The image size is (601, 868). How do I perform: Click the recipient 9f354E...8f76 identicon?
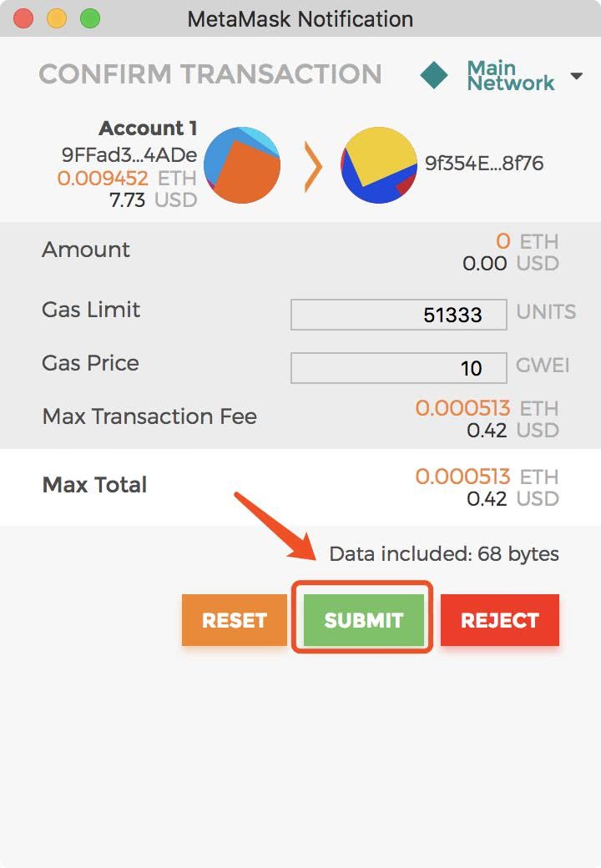point(379,165)
